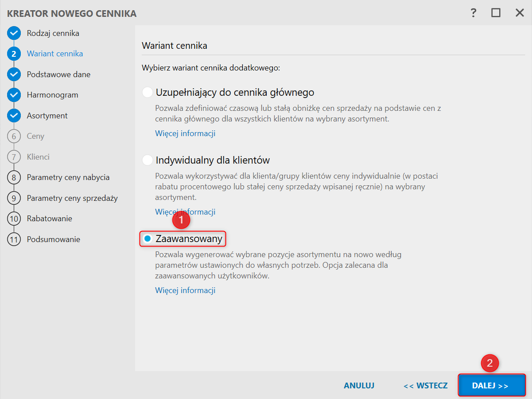Select Uzupełniający do cennika głównego radio button
Screen dimensions: 532x399
click(x=147, y=93)
